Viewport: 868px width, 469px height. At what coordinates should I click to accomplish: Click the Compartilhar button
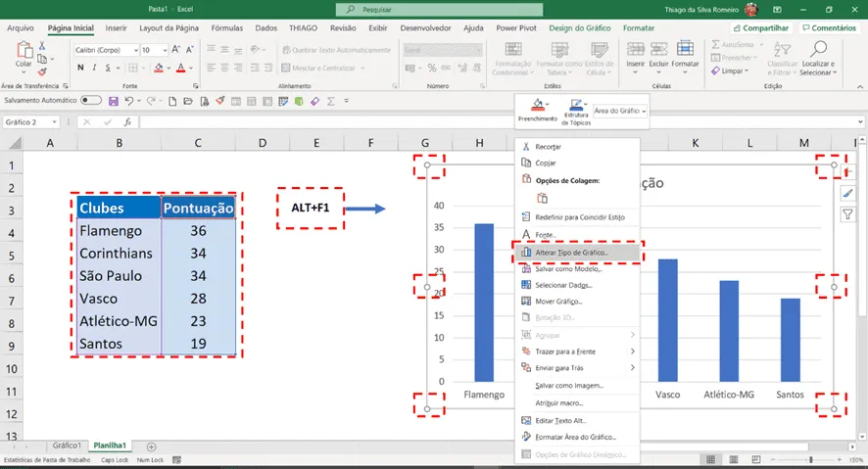coord(761,27)
